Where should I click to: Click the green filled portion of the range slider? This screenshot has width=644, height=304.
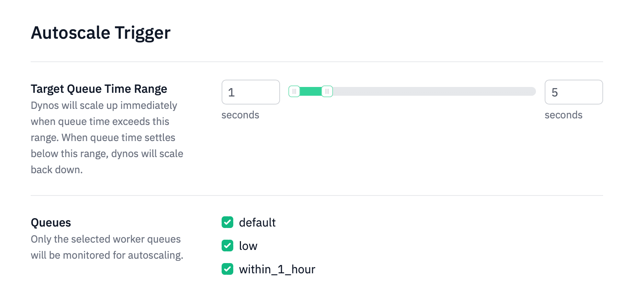[310, 92]
